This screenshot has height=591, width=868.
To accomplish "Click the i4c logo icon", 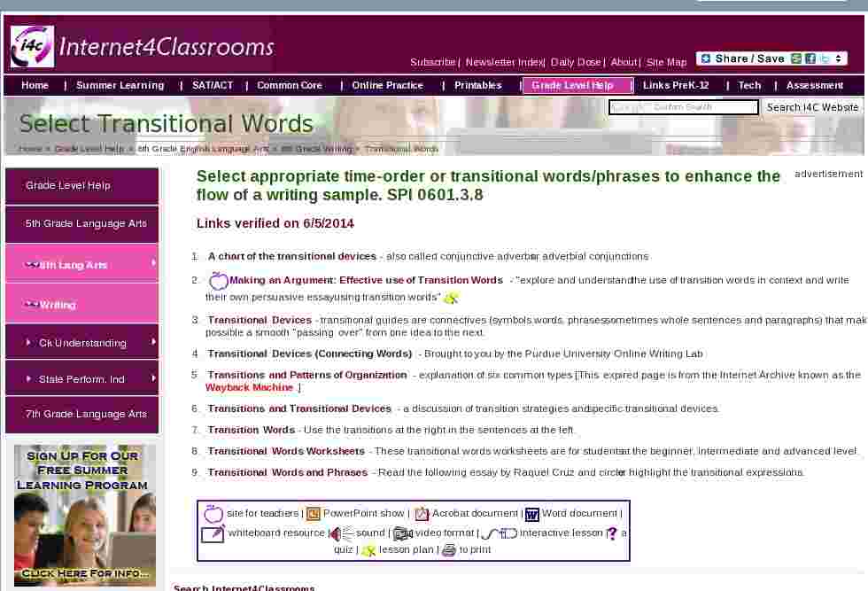I will pos(32,47).
